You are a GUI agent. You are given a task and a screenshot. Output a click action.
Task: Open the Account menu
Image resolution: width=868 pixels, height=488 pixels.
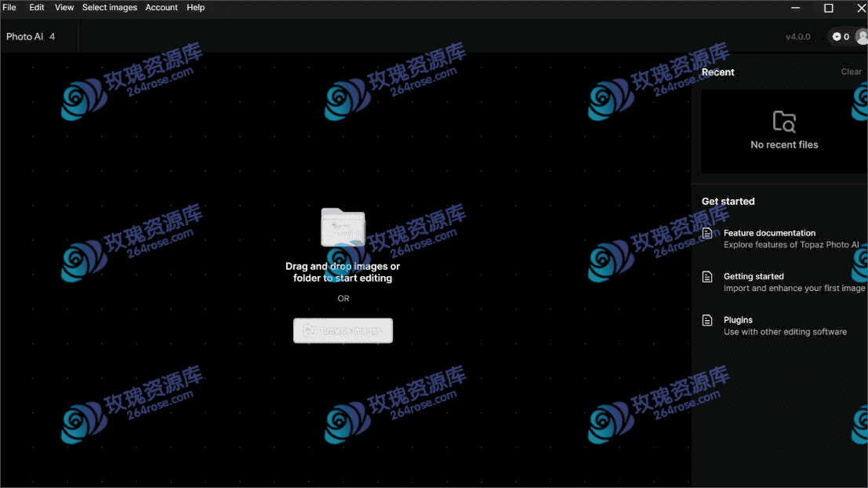pyautogui.click(x=162, y=7)
